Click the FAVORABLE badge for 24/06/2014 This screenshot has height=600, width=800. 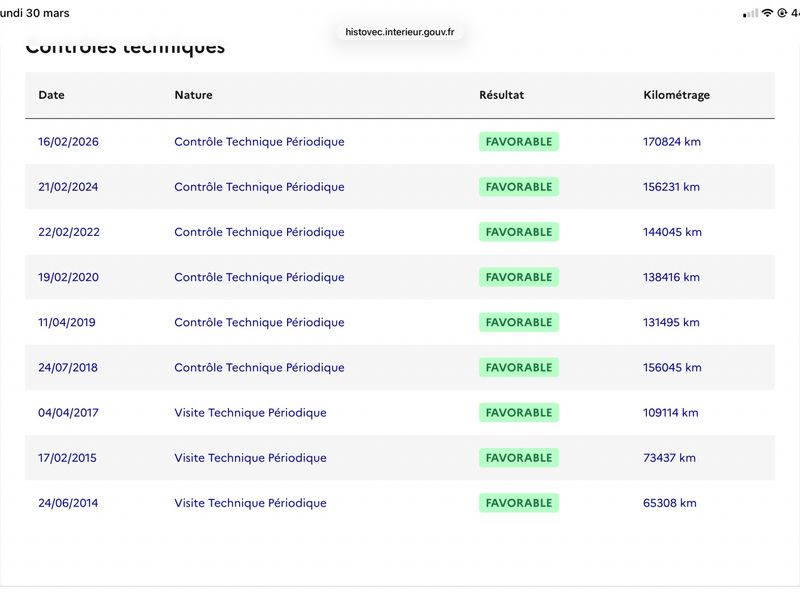coord(519,503)
